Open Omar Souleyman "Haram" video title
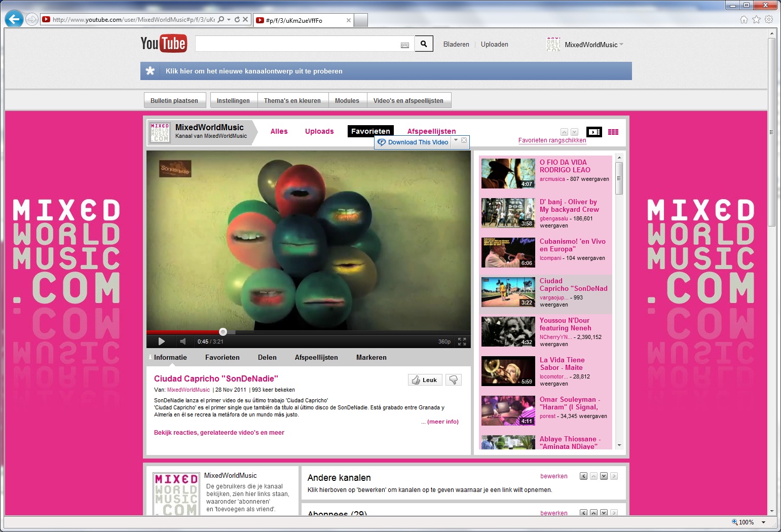Screen dimensions: 781x532 pyautogui.click(x=570, y=403)
